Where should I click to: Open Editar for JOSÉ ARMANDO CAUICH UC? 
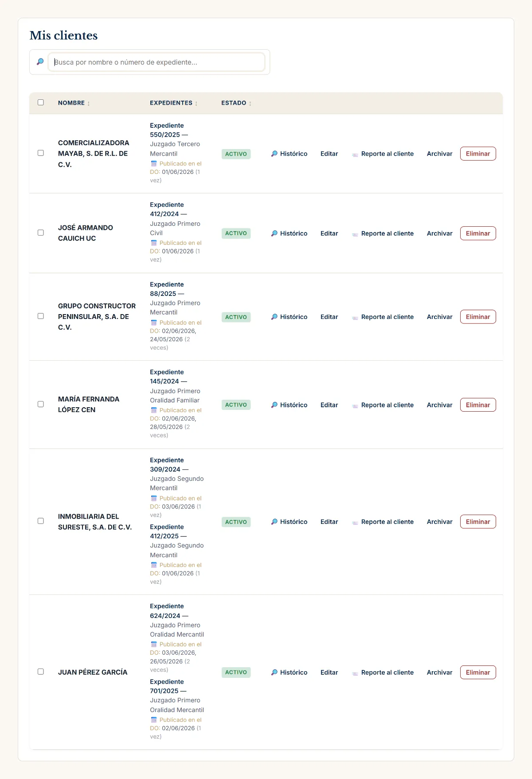pyautogui.click(x=329, y=233)
